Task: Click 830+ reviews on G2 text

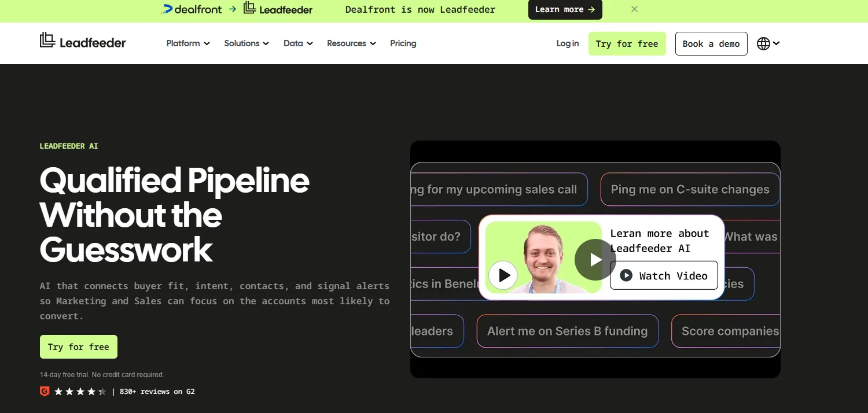Action: (x=157, y=392)
